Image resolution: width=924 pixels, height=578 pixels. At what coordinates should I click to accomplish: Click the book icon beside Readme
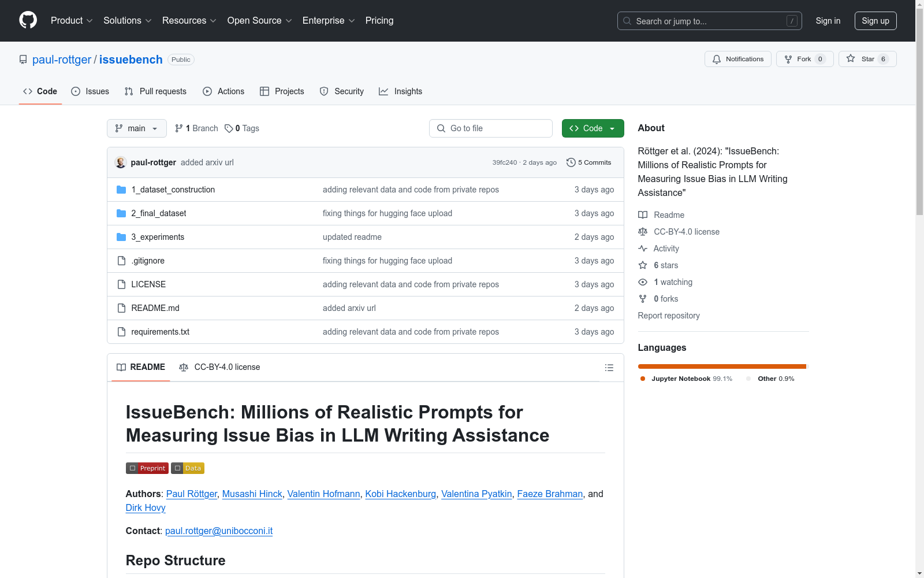pos(643,215)
